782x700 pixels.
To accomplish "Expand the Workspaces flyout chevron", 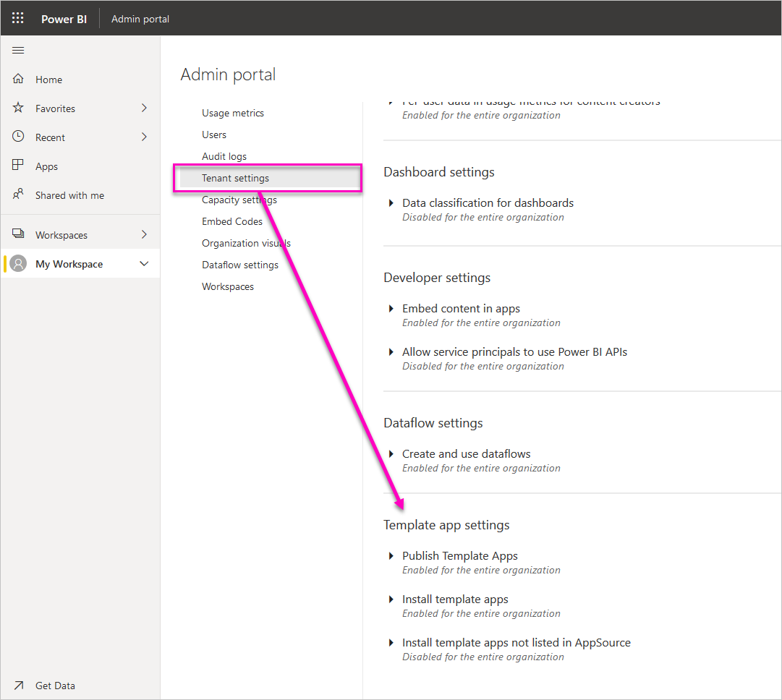I will tap(144, 234).
